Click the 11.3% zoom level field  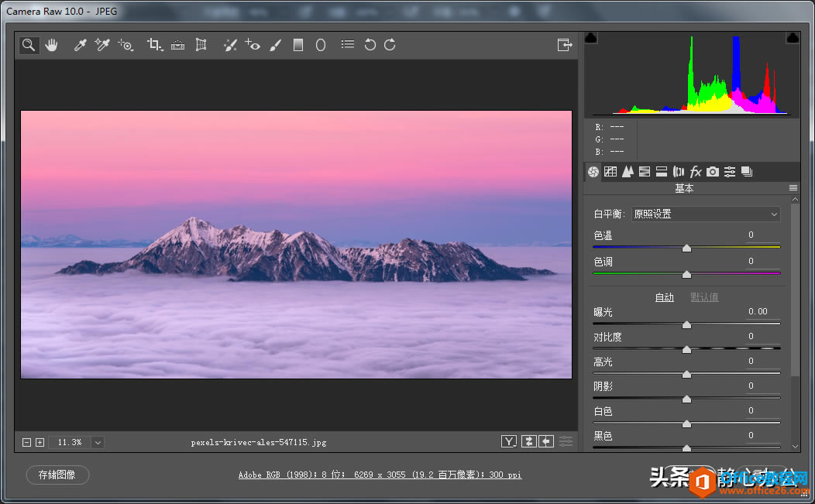coord(70,442)
